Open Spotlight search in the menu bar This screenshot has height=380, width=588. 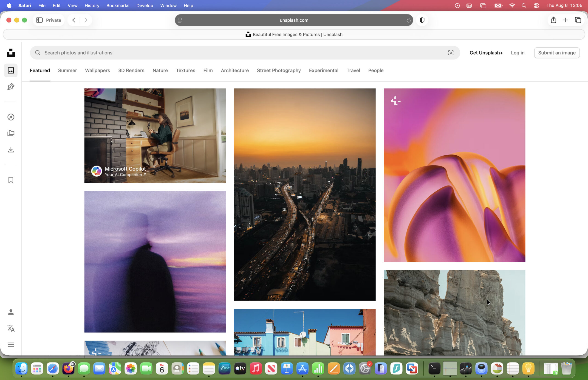(x=524, y=6)
